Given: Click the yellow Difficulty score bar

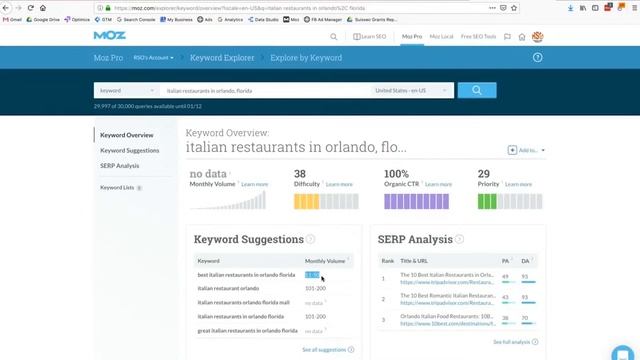Looking at the screenshot, I should click(x=326, y=202).
